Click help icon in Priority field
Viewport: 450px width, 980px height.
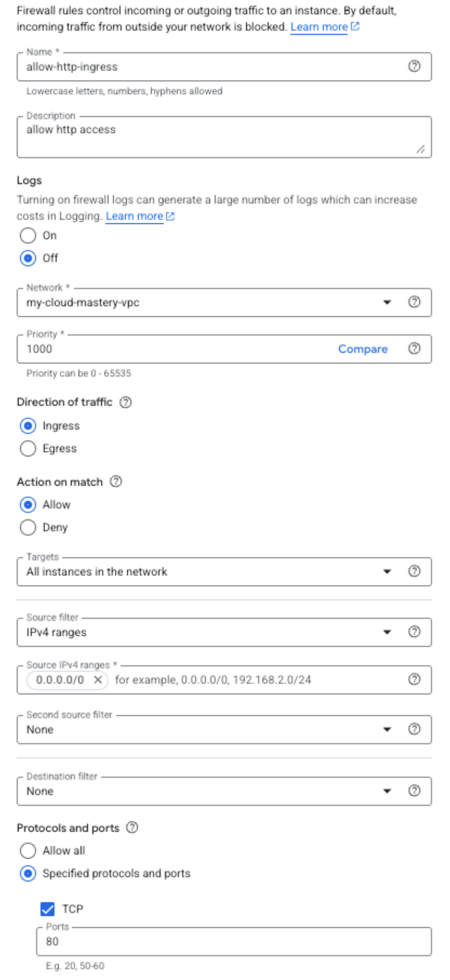pyautogui.click(x=414, y=348)
